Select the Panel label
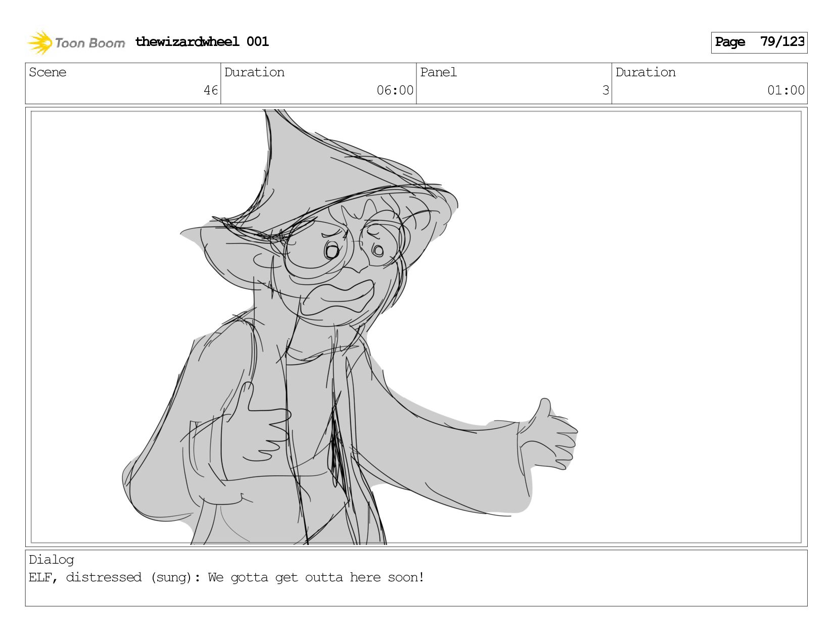This screenshot has height=644, width=834. [x=438, y=72]
